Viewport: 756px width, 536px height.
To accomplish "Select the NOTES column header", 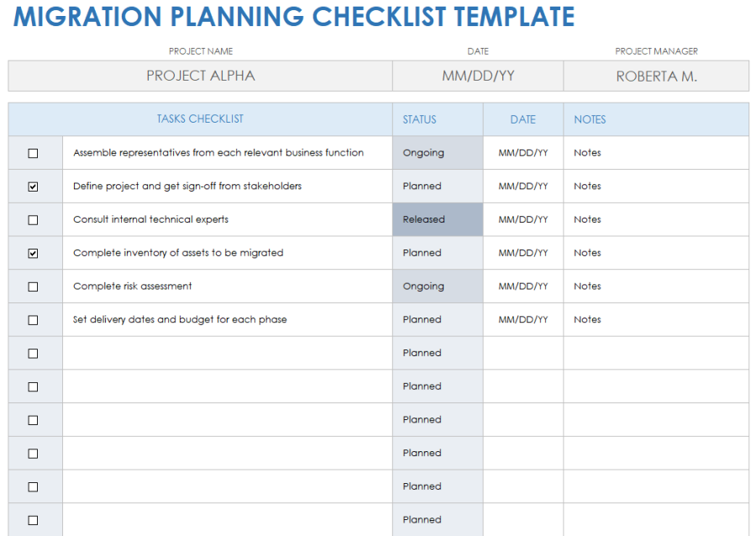I will point(590,119).
